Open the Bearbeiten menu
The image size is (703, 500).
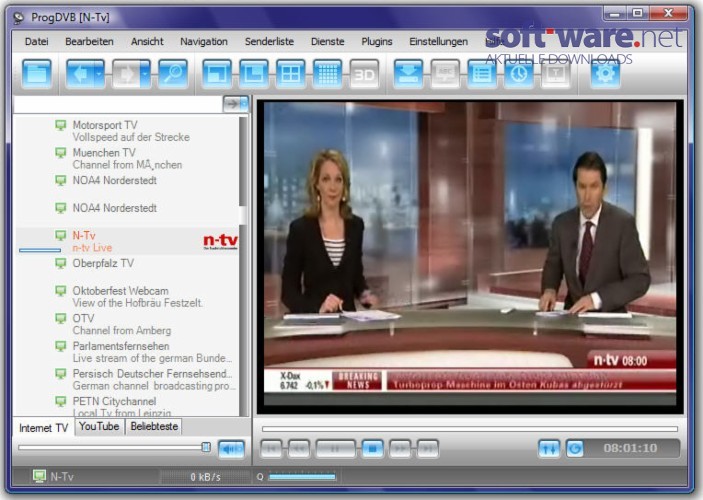(x=89, y=42)
